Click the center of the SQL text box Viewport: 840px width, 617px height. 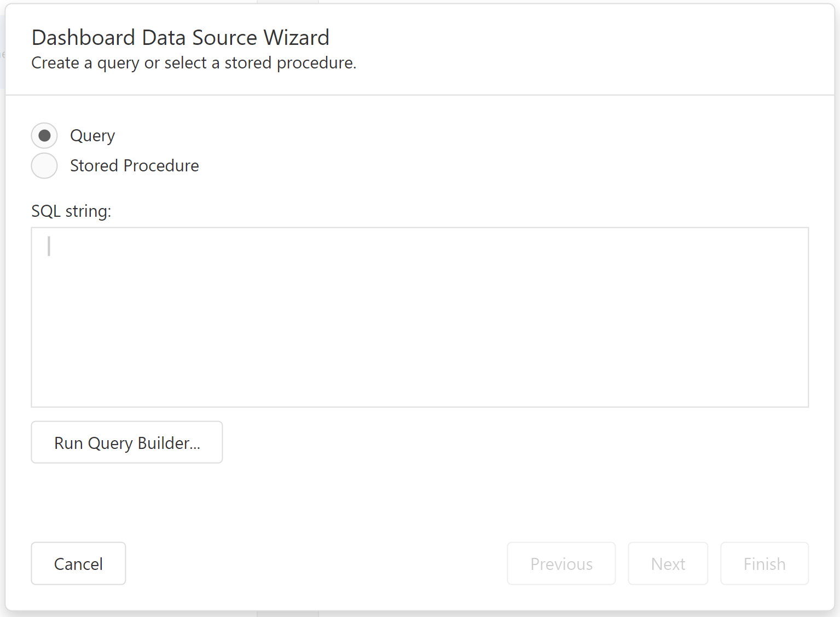pos(420,318)
